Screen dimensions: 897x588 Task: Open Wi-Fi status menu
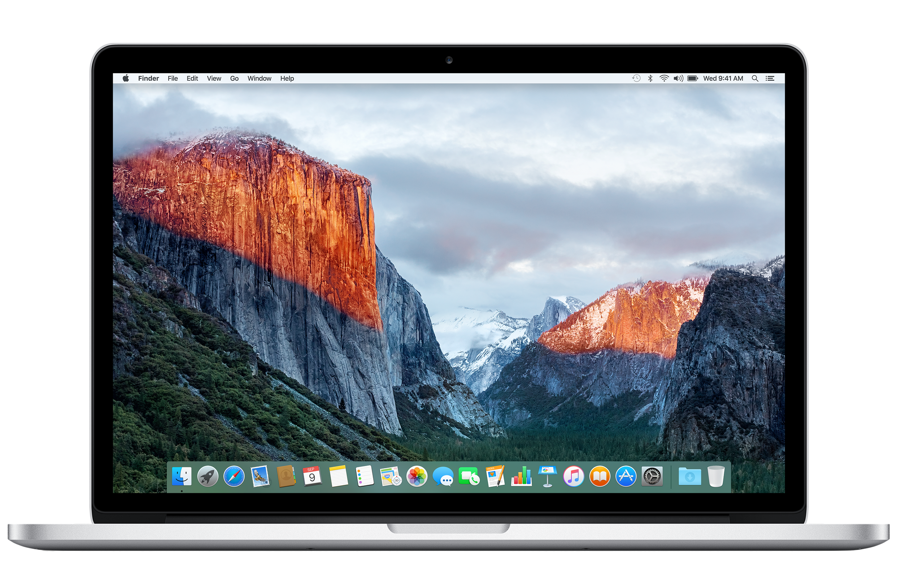pyautogui.click(x=664, y=78)
